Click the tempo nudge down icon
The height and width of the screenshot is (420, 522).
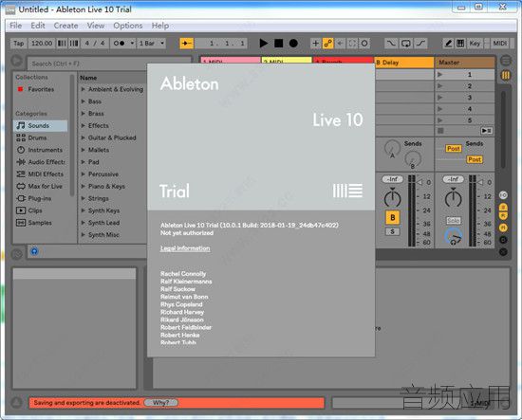(62, 44)
